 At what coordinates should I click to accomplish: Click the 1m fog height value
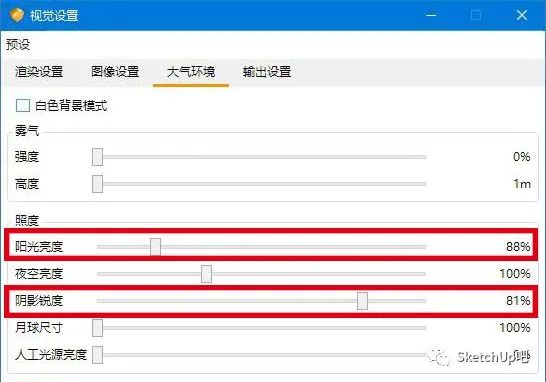(x=522, y=184)
